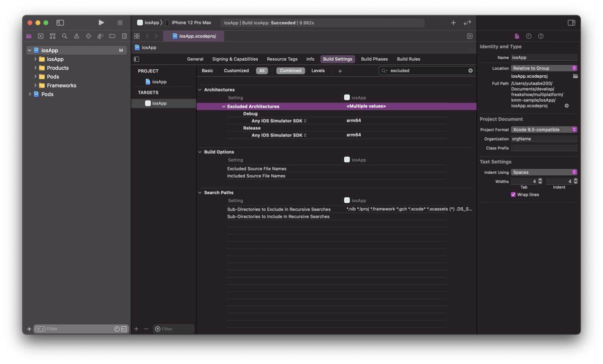Add editor on right icon
This screenshot has height=364, width=603.
tap(470, 36)
